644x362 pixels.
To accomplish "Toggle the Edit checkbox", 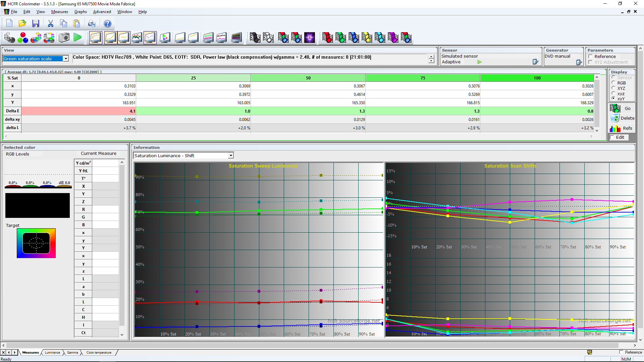I will pyautogui.click(x=612, y=137).
